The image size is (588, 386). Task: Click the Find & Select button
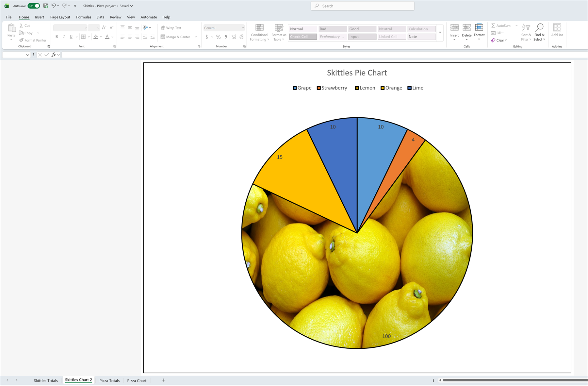click(x=539, y=32)
